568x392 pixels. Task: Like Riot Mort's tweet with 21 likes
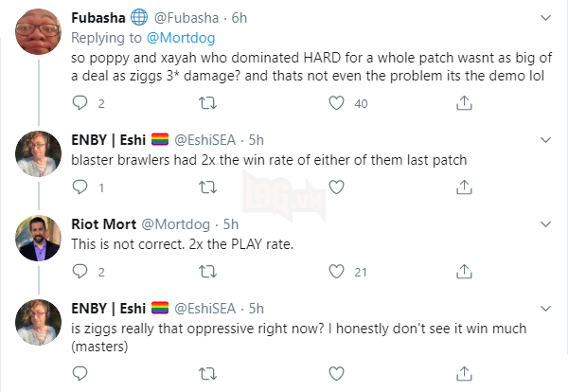click(x=335, y=273)
